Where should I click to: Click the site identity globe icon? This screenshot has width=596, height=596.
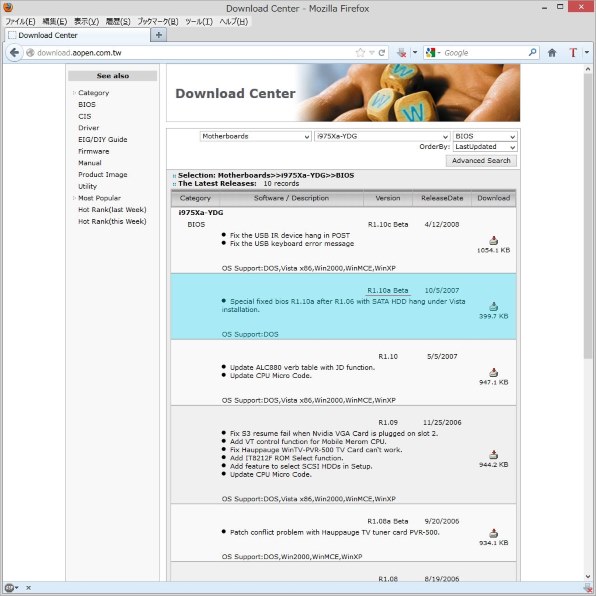tap(30, 53)
